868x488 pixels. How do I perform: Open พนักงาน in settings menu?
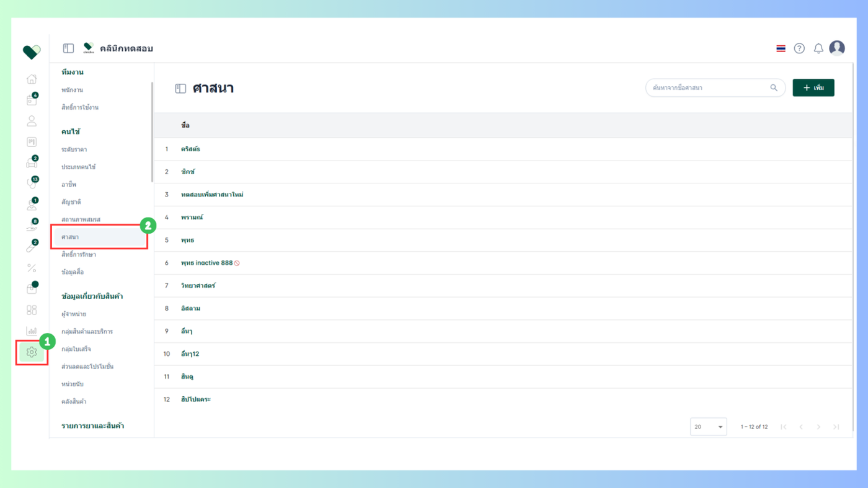coord(72,90)
